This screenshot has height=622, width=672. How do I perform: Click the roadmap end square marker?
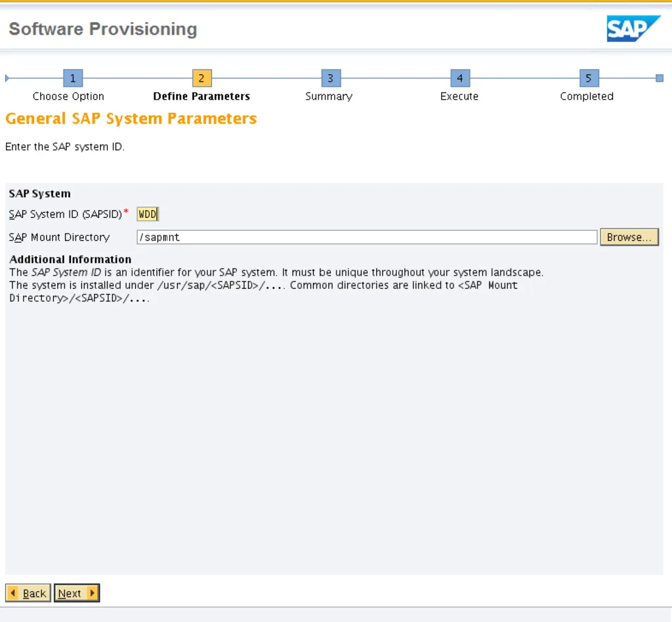coord(659,78)
